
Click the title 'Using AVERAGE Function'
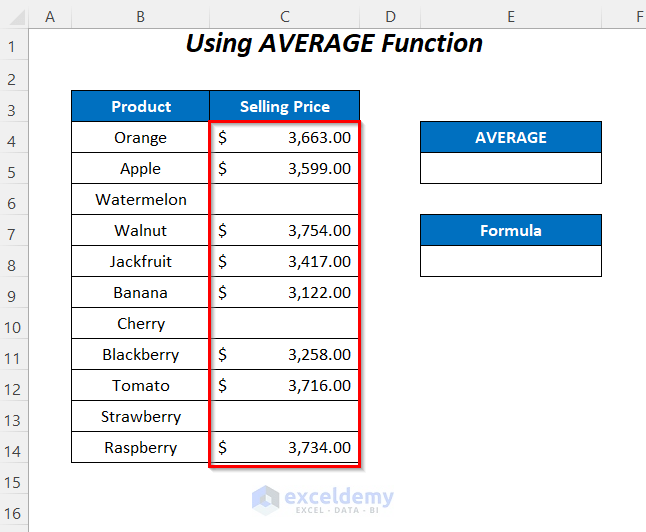pos(334,44)
